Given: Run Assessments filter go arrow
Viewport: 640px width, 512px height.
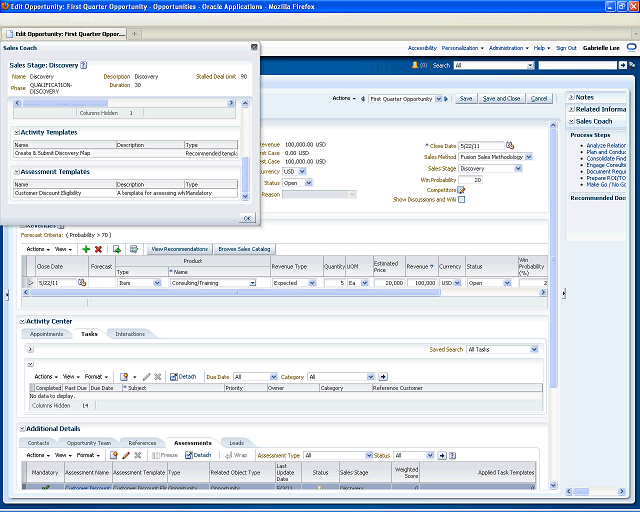Looking at the screenshot, I should [x=442, y=456].
